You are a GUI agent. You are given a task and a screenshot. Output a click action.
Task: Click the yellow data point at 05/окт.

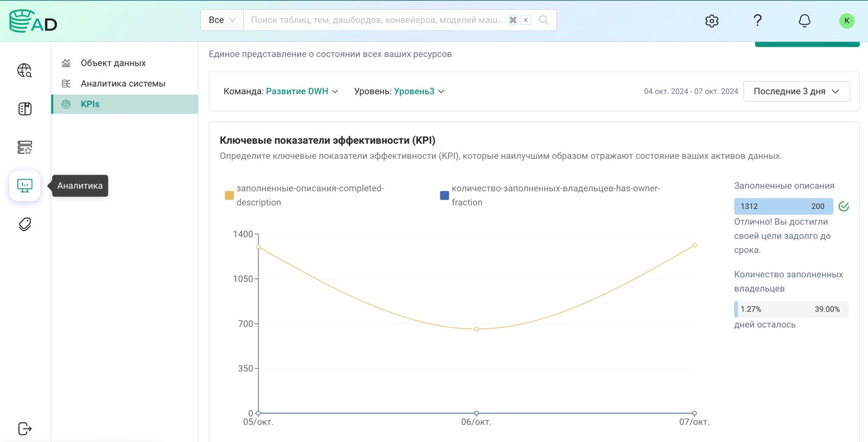tap(258, 247)
